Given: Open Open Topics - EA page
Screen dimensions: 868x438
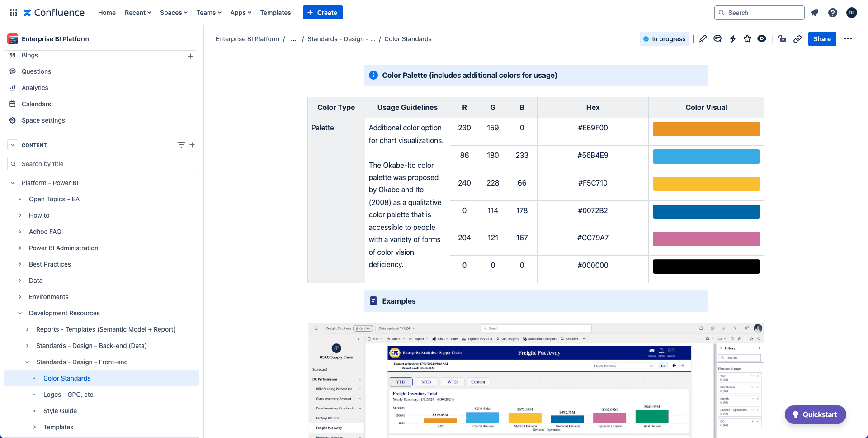Looking at the screenshot, I should coord(54,199).
